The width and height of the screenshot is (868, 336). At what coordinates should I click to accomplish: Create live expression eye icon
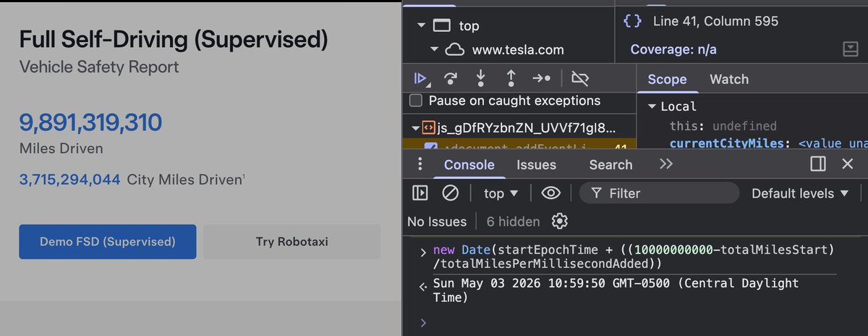pyautogui.click(x=551, y=193)
